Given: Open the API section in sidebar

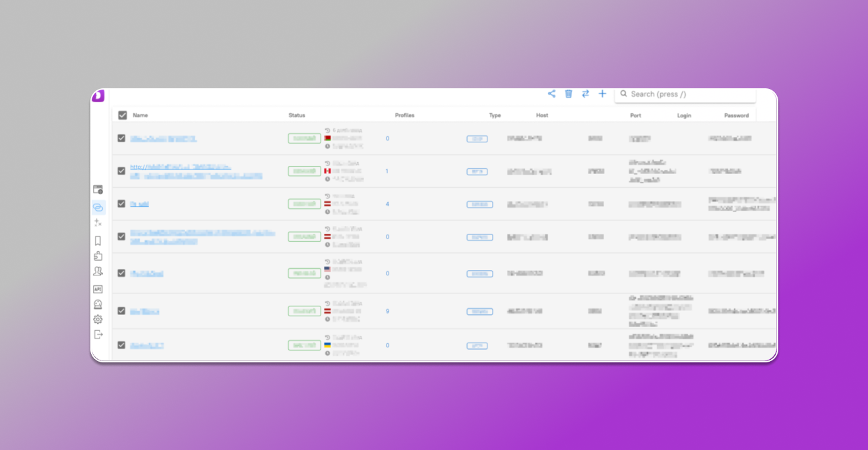Looking at the screenshot, I should click(98, 289).
